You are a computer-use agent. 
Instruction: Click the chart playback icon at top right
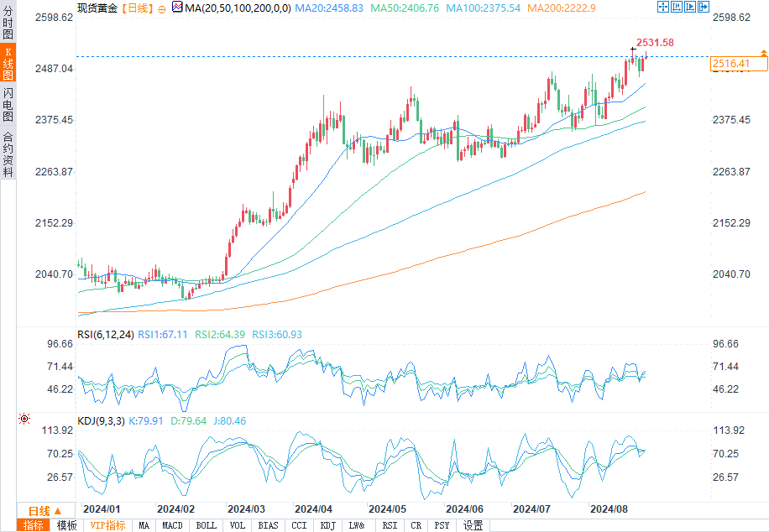click(x=689, y=8)
